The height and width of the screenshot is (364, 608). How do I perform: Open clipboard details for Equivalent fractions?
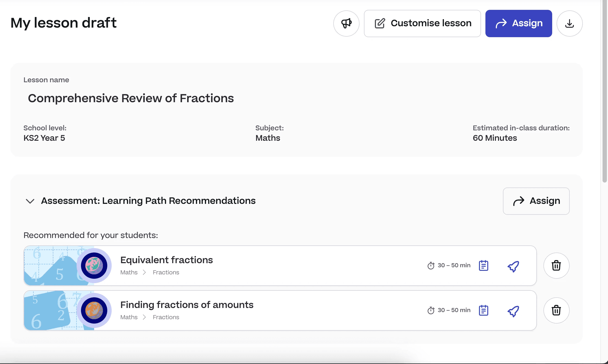coord(483,266)
